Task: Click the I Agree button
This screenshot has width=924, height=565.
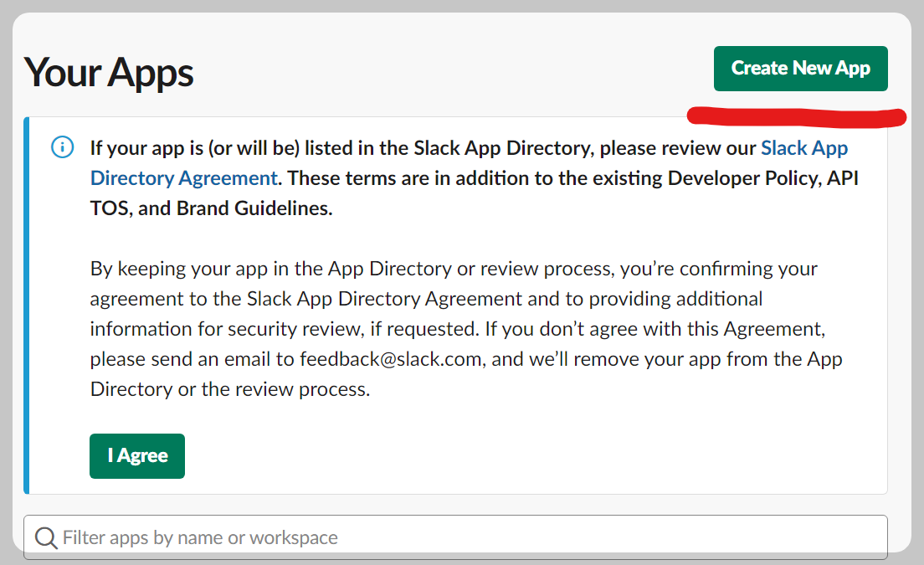Action: 137,456
